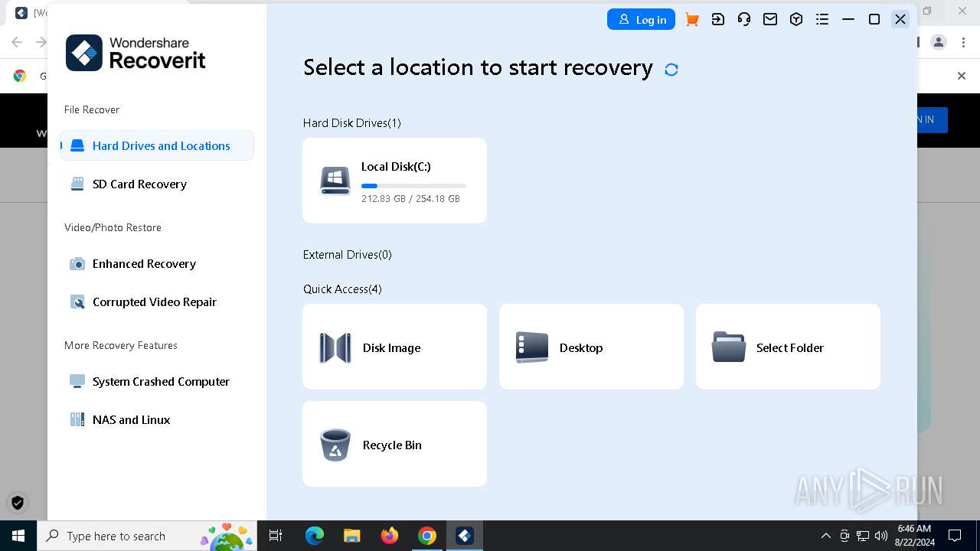The height and width of the screenshot is (551, 980).
Task: Click the More Recovery Features section label
Action: click(x=121, y=345)
